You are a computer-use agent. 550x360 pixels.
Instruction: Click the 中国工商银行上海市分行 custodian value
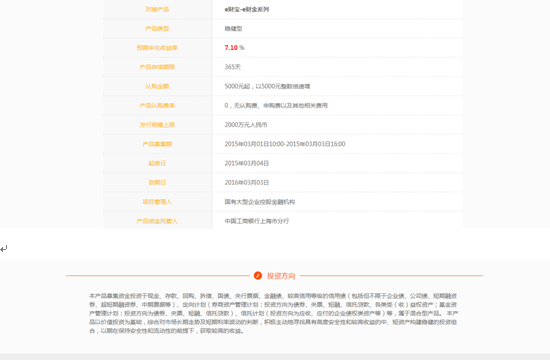coord(257,221)
